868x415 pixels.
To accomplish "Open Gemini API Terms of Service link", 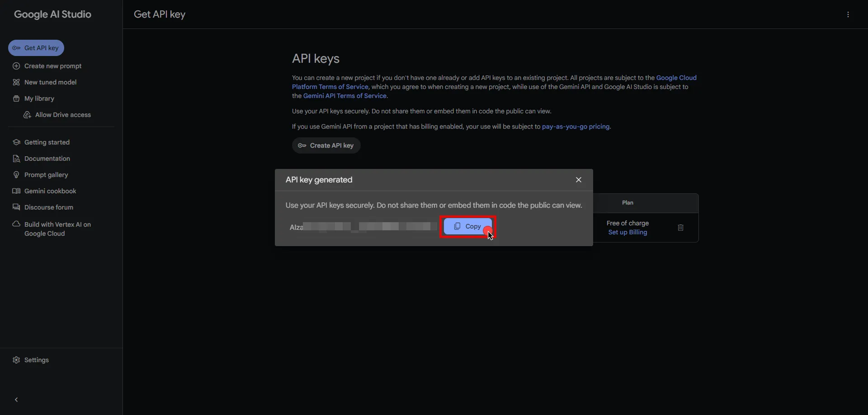I will click(x=345, y=96).
